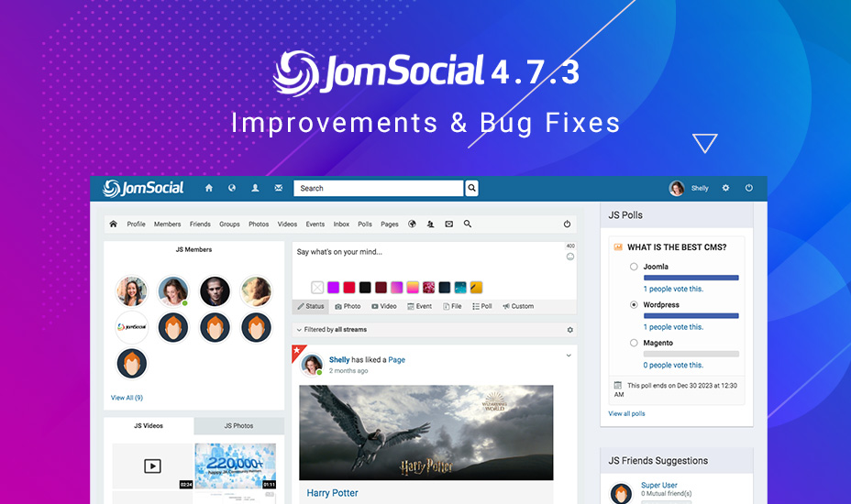Image resolution: width=851 pixels, height=504 pixels.
Task: Open the Events menu item
Action: pyautogui.click(x=315, y=225)
